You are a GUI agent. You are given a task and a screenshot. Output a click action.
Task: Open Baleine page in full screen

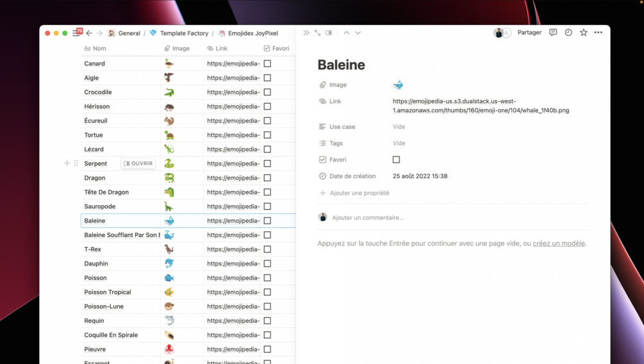pyautogui.click(x=317, y=33)
